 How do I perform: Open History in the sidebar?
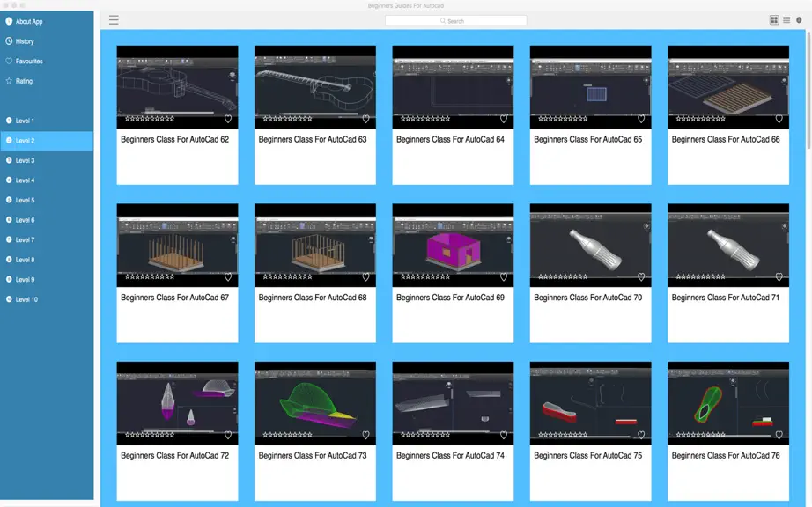click(47, 41)
